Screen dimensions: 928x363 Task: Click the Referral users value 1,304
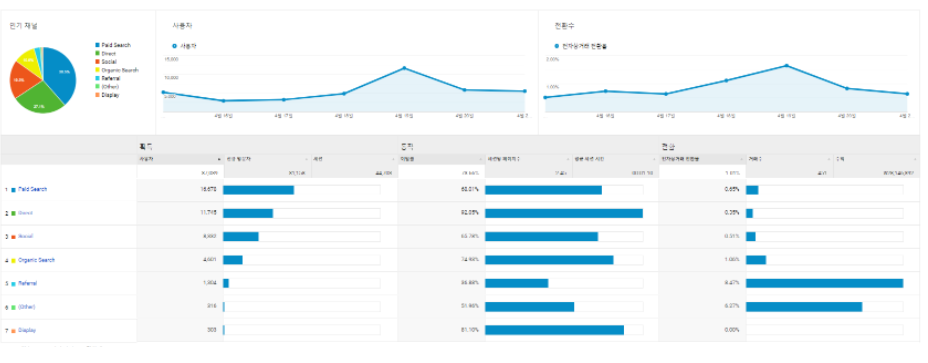click(209, 283)
